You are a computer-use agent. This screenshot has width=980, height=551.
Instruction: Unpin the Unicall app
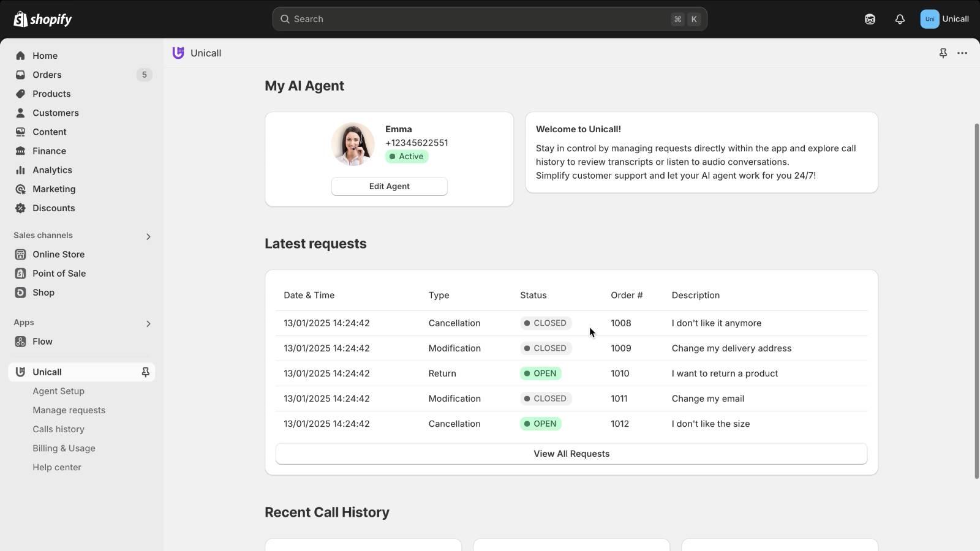coord(145,372)
